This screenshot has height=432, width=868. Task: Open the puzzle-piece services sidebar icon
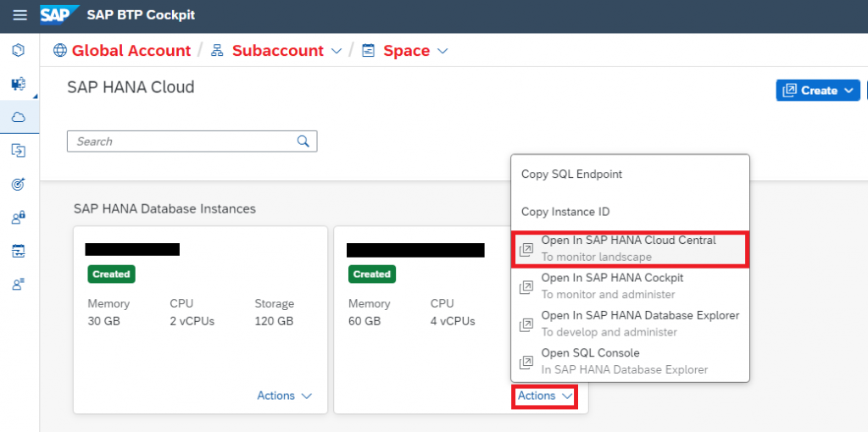click(19, 84)
